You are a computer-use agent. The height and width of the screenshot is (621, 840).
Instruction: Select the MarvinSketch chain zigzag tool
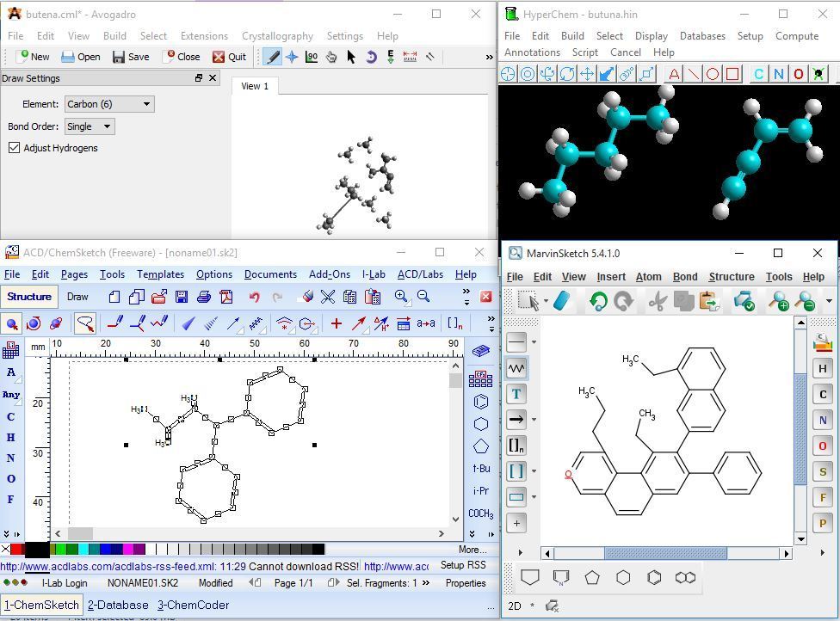[516, 368]
